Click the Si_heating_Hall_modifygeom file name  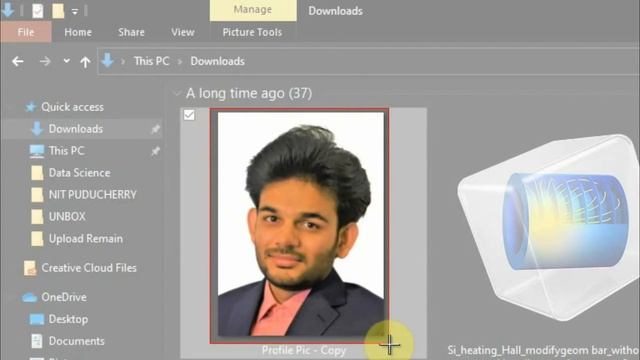(x=543, y=350)
